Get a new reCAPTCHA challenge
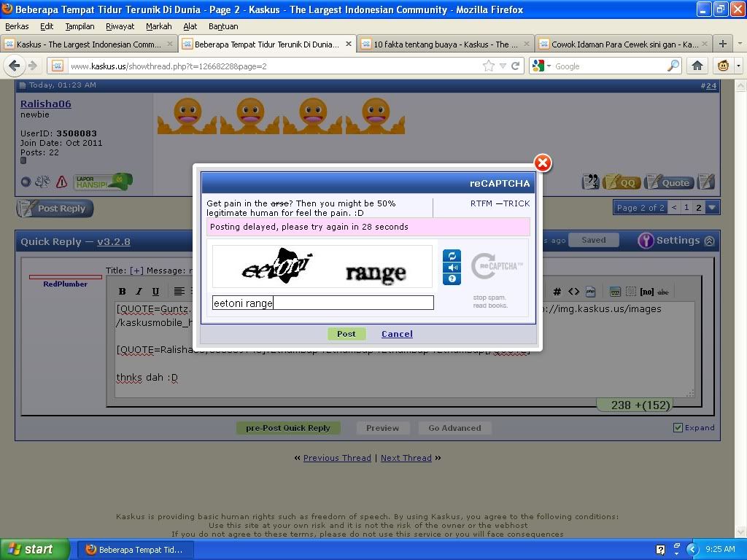 [x=452, y=256]
